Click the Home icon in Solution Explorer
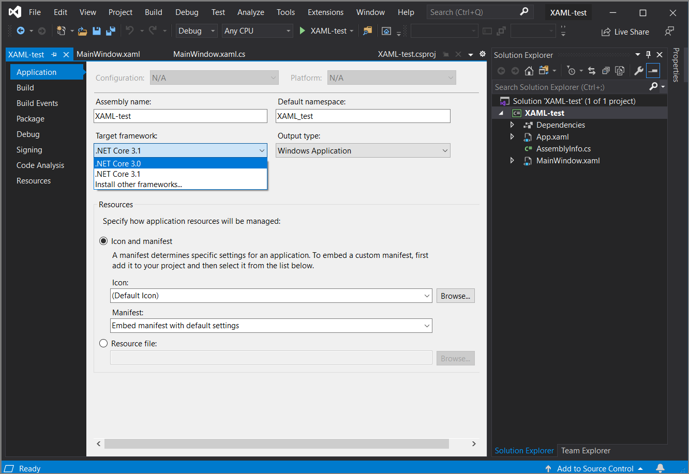 [528, 71]
